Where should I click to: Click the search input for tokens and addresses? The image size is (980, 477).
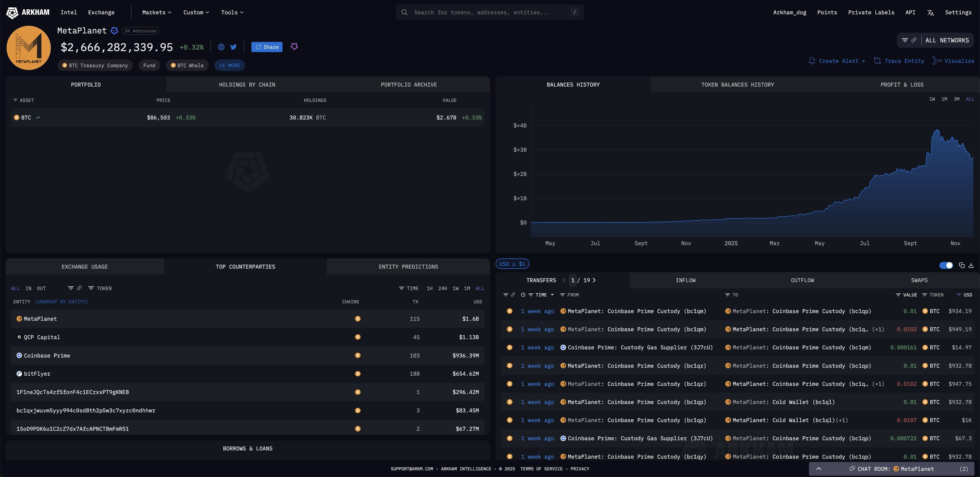pyautogui.click(x=490, y=13)
